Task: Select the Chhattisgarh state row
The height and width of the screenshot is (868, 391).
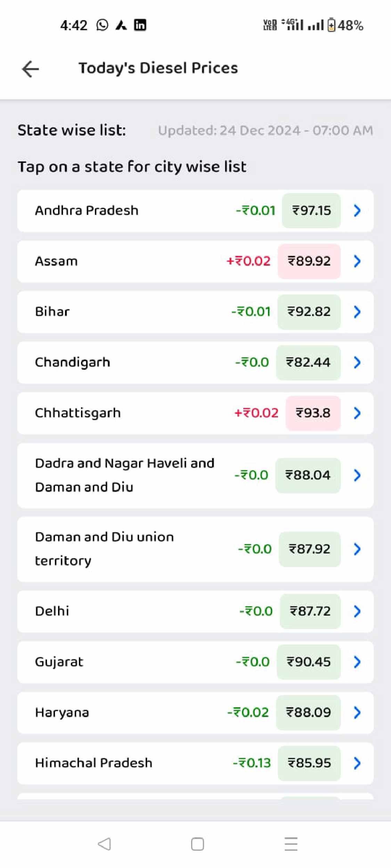Action: [139, 413]
